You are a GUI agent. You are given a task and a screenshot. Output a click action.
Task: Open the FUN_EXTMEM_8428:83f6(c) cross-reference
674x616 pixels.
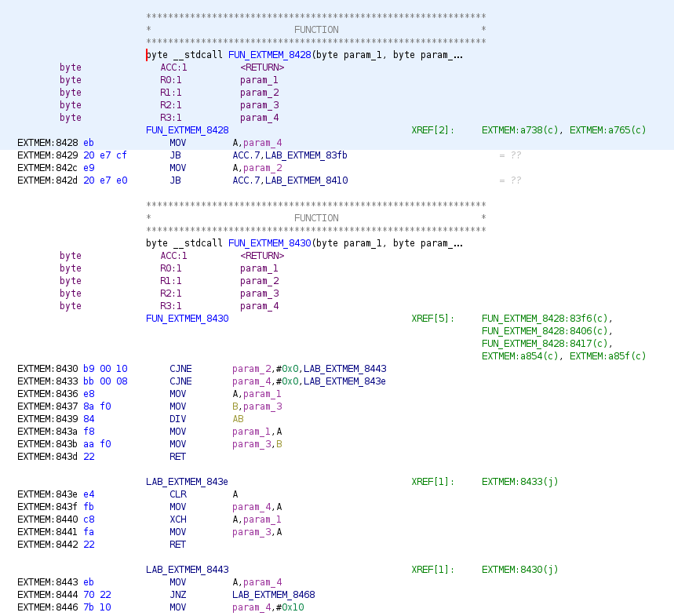546,318
